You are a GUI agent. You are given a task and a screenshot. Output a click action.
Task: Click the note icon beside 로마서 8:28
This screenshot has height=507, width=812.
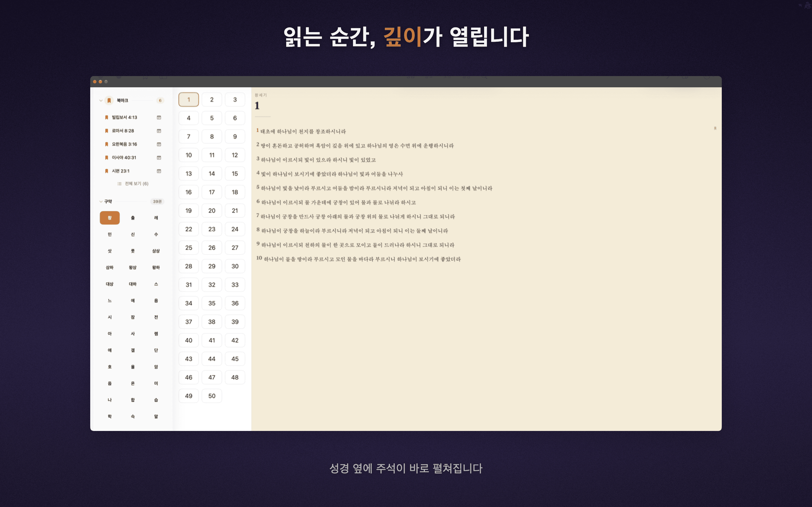click(159, 131)
